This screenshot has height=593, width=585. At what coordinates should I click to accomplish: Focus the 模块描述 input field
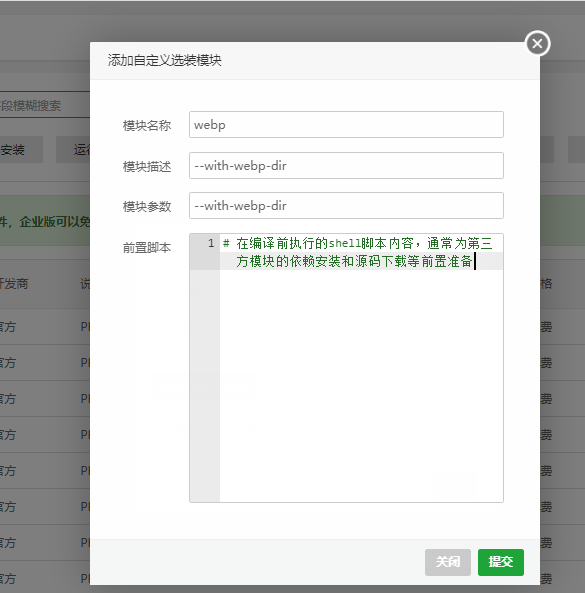pyautogui.click(x=346, y=166)
